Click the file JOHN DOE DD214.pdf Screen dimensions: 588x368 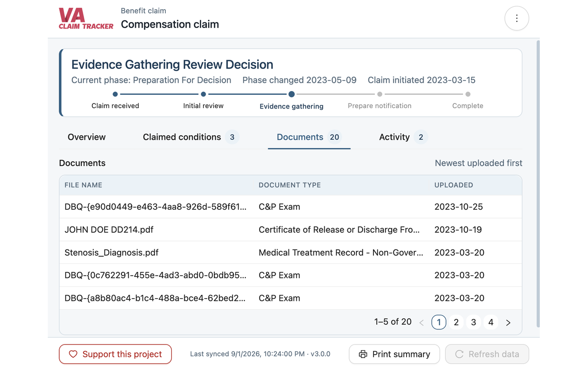click(109, 230)
